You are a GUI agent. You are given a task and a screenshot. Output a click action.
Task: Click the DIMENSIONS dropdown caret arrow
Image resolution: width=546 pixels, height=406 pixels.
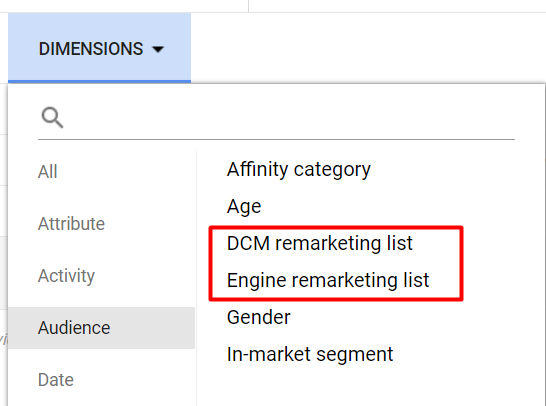tap(158, 49)
